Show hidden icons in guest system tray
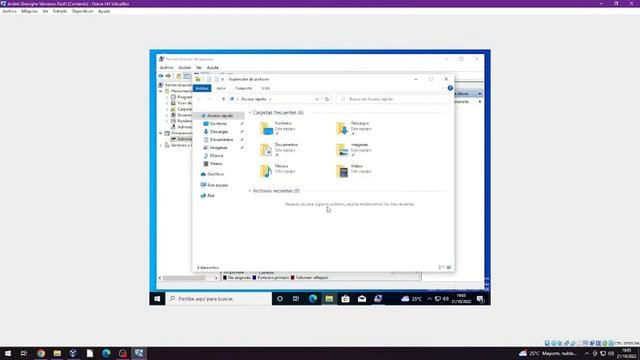Viewport: 640px width, 360px height. coord(429,299)
